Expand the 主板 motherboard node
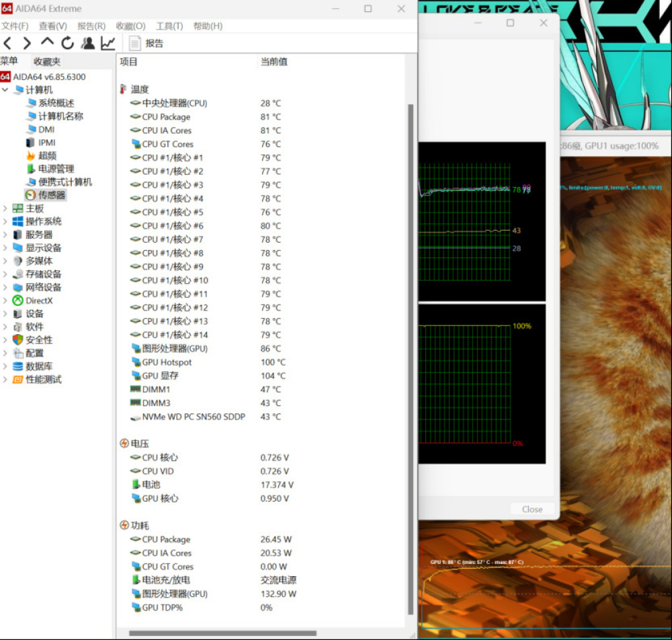672x640 pixels. (x=5, y=208)
